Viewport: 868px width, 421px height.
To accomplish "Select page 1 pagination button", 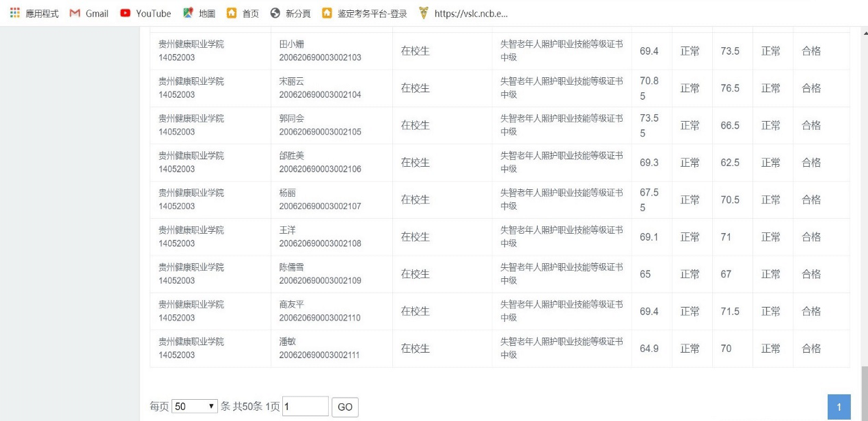I will coord(839,407).
